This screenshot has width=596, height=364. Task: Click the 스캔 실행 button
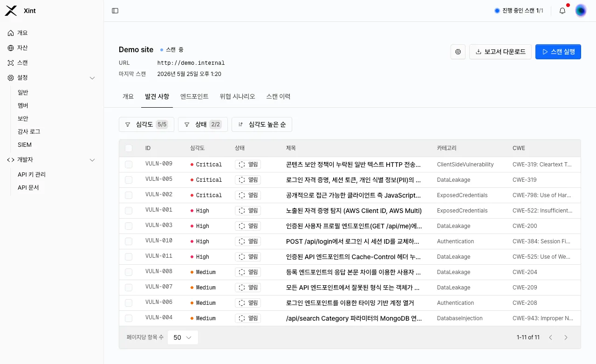pos(558,52)
